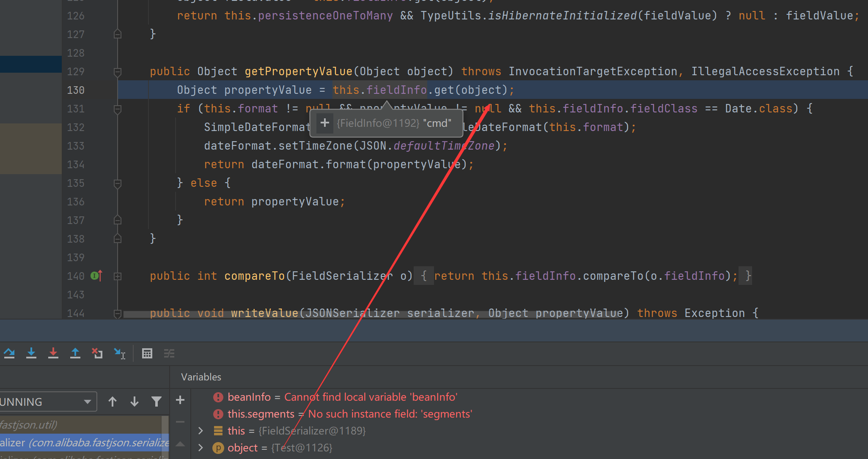Click 'writeValue' method name at line 144
Screen dimensions: 868x459
pos(265,313)
